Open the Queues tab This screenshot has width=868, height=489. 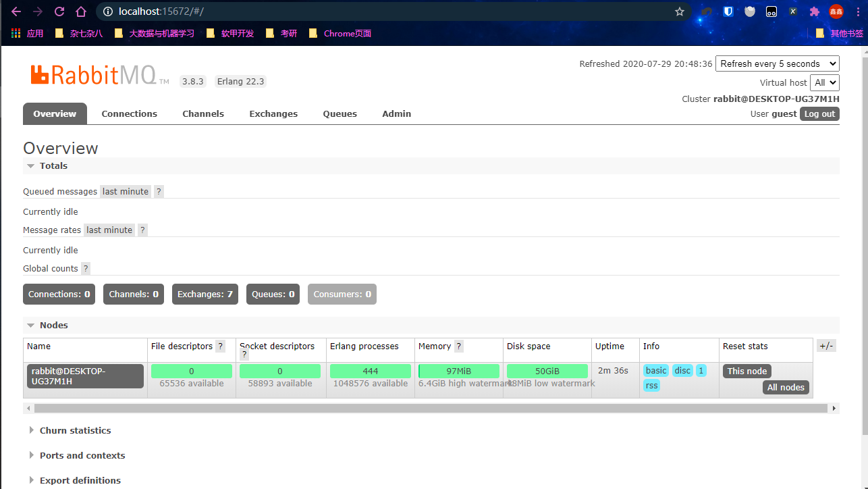pyautogui.click(x=340, y=113)
